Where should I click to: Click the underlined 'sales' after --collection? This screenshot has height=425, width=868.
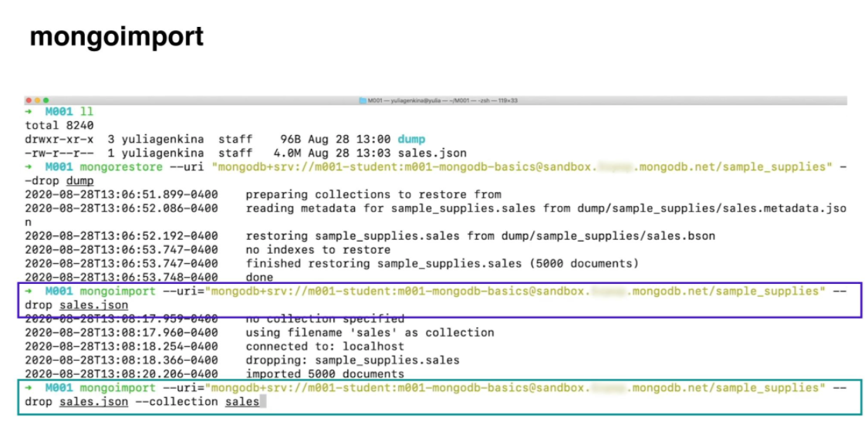pos(242,403)
